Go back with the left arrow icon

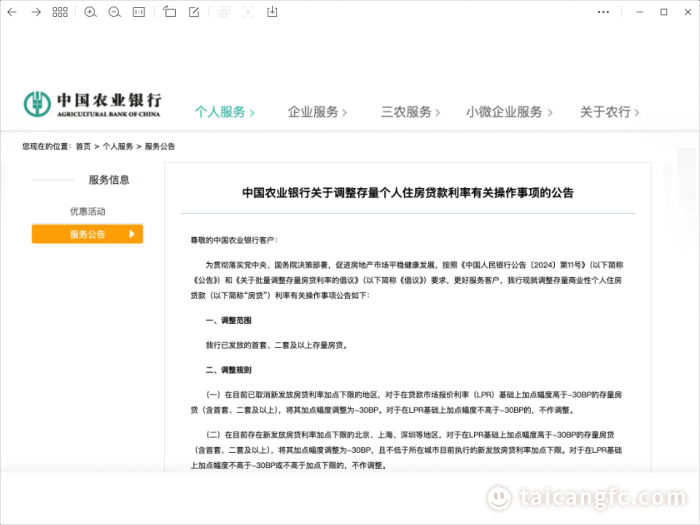click(12, 12)
